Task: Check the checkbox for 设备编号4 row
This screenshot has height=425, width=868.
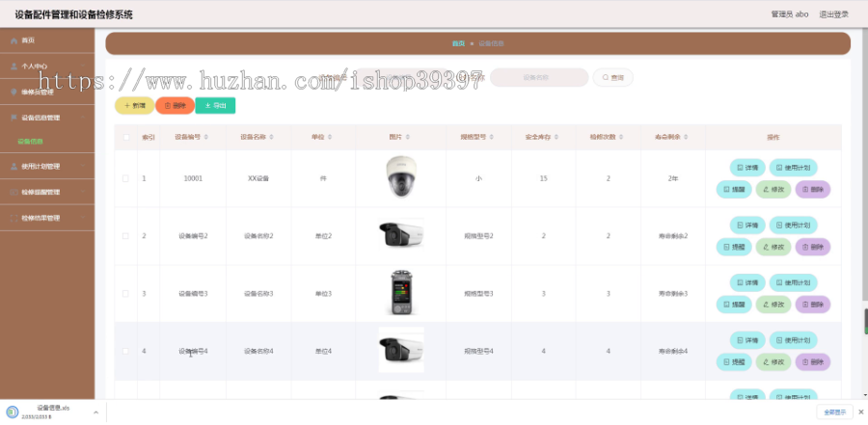Action: click(125, 351)
